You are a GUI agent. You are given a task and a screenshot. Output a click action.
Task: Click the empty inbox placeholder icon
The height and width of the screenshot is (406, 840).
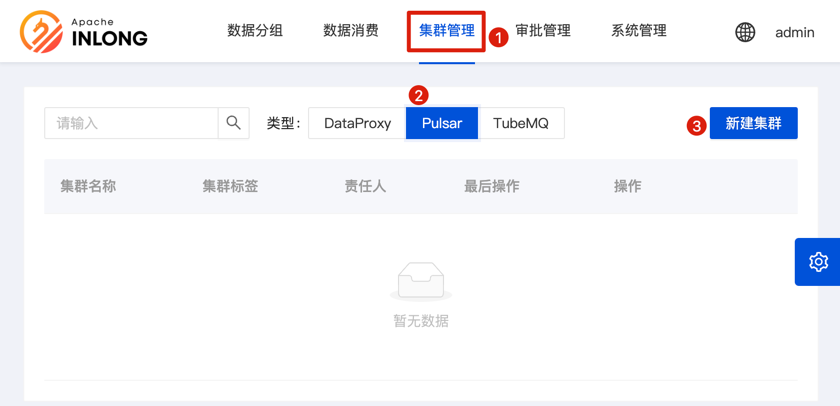(421, 281)
